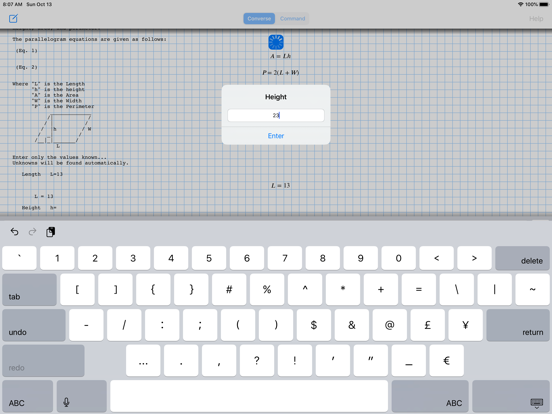The image size is (552, 414).
Task: Tap the blue loading spinner icon
Action: click(276, 42)
